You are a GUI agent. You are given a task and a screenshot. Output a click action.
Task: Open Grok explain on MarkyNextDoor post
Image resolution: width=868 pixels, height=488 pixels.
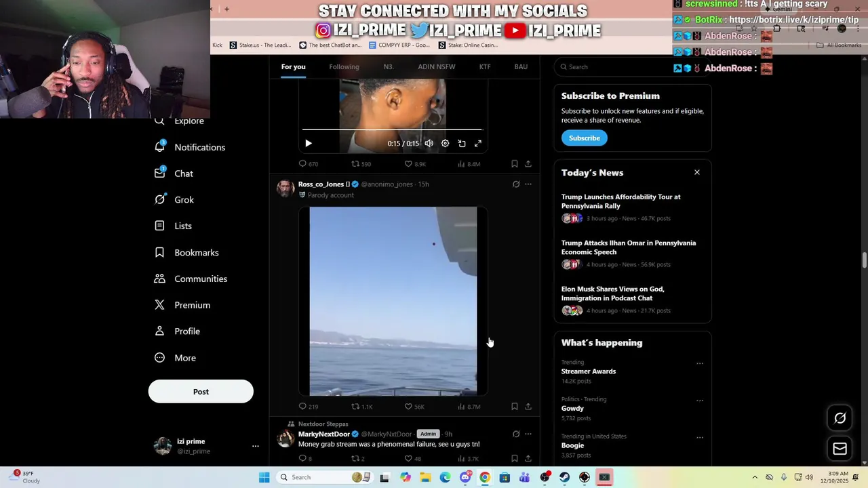pyautogui.click(x=516, y=434)
